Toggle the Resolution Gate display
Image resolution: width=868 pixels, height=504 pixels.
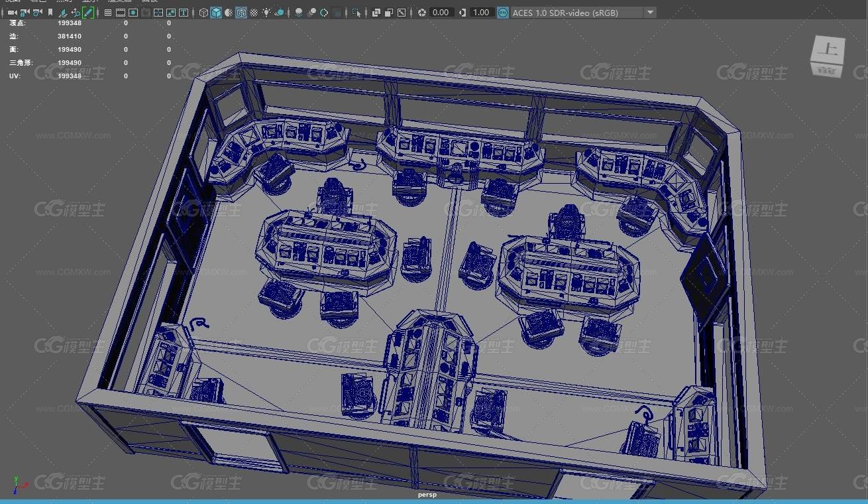[133, 13]
